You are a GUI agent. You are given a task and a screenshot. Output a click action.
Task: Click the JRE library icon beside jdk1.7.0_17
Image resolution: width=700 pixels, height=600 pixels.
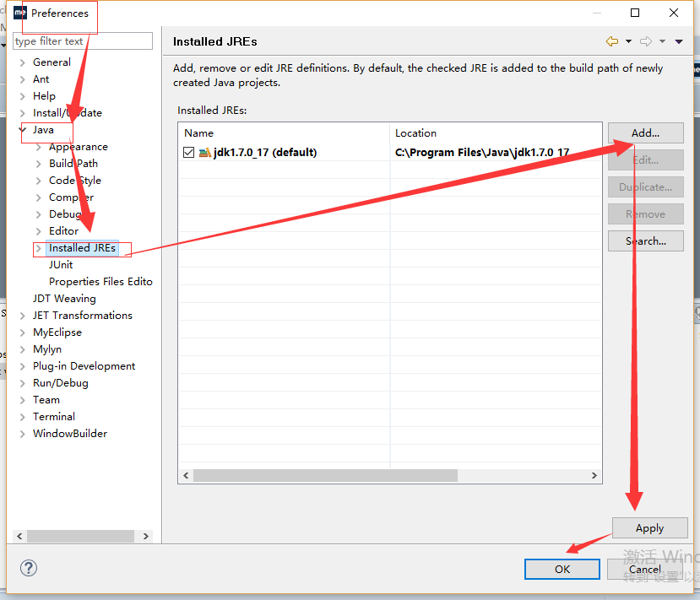(x=205, y=153)
